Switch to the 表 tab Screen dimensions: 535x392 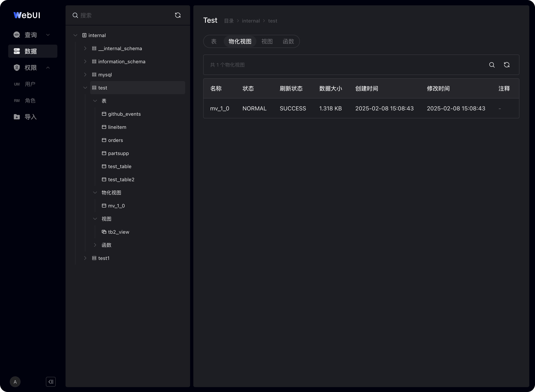(x=214, y=42)
